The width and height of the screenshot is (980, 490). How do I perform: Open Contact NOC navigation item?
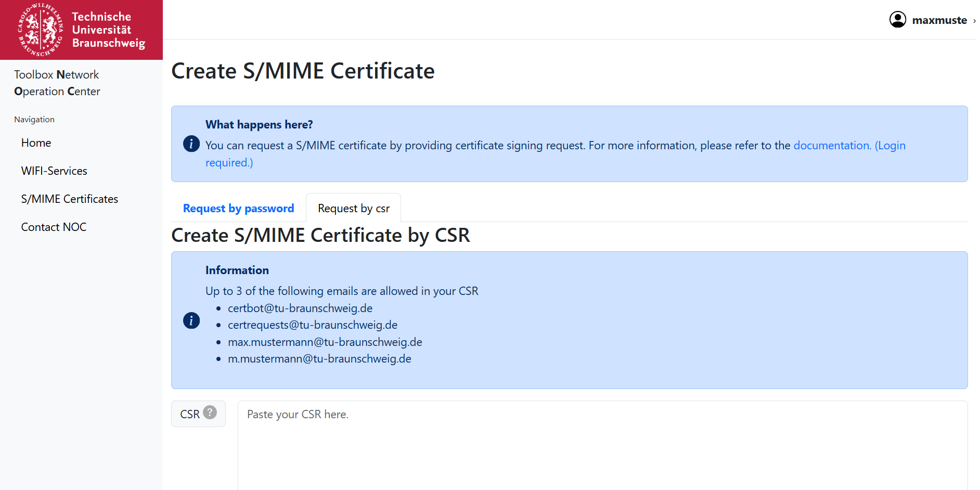coord(54,227)
